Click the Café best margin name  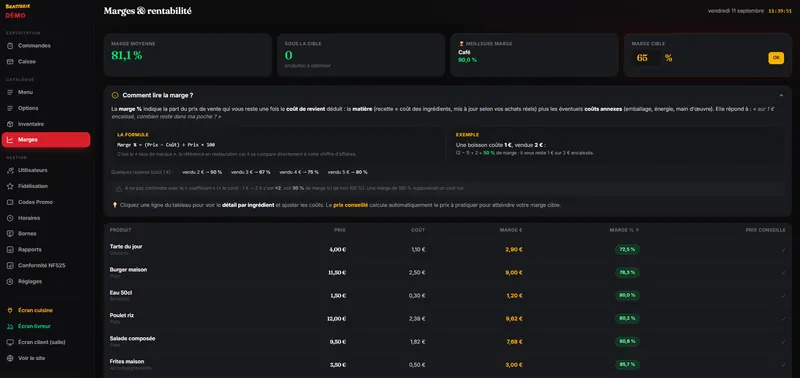tap(464, 52)
